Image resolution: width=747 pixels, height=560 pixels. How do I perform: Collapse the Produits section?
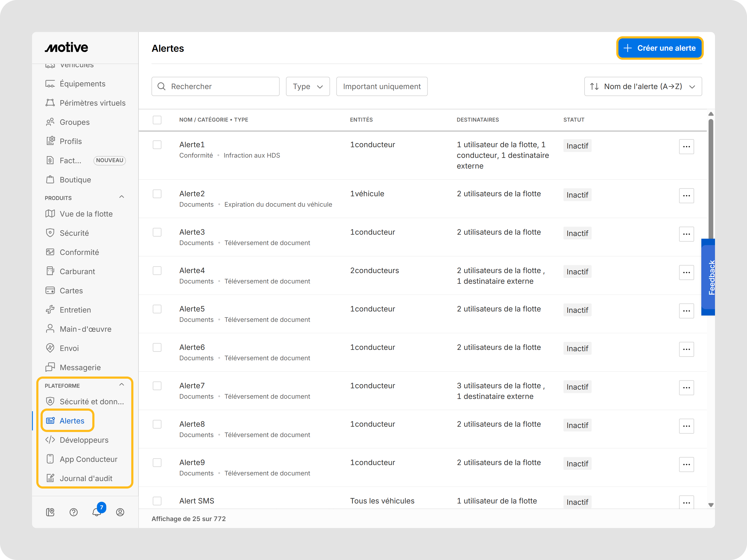pyautogui.click(x=122, y=197)
